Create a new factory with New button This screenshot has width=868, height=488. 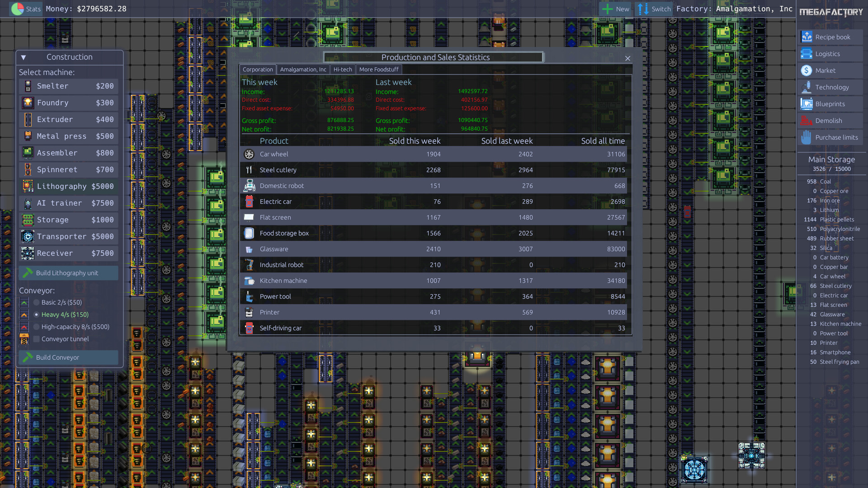[x=614, y=9]
